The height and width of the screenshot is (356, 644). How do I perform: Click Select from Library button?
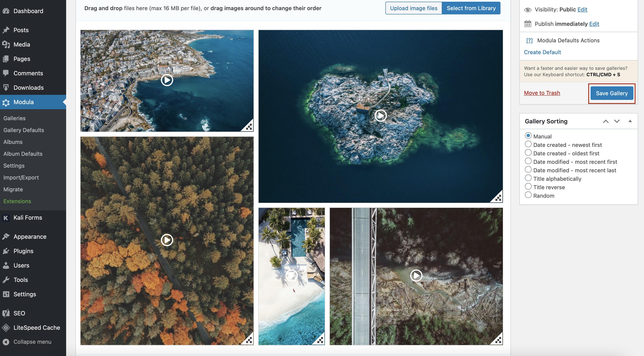471,8
